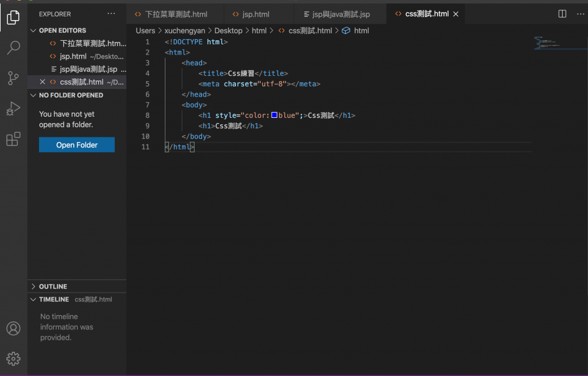Open the Extensions view
This screenshot has height=376, width=588.
[x=13, y=139]
